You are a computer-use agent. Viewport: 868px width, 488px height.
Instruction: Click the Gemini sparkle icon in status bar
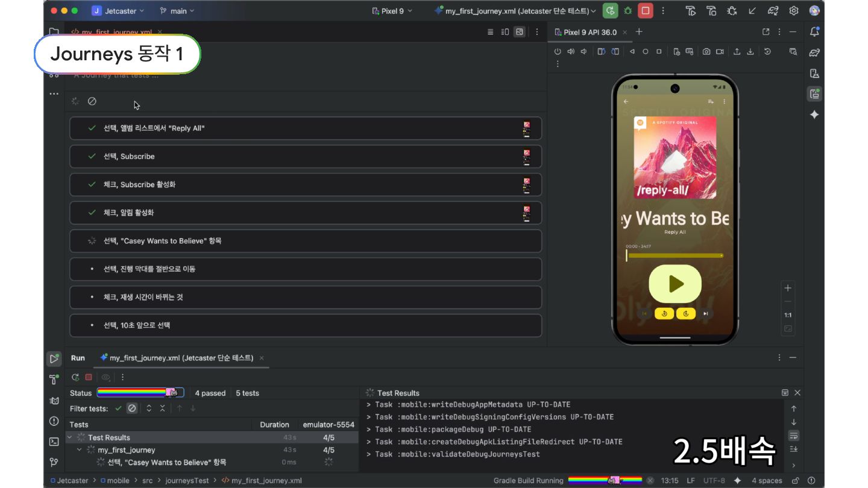(x=737, y=480)
